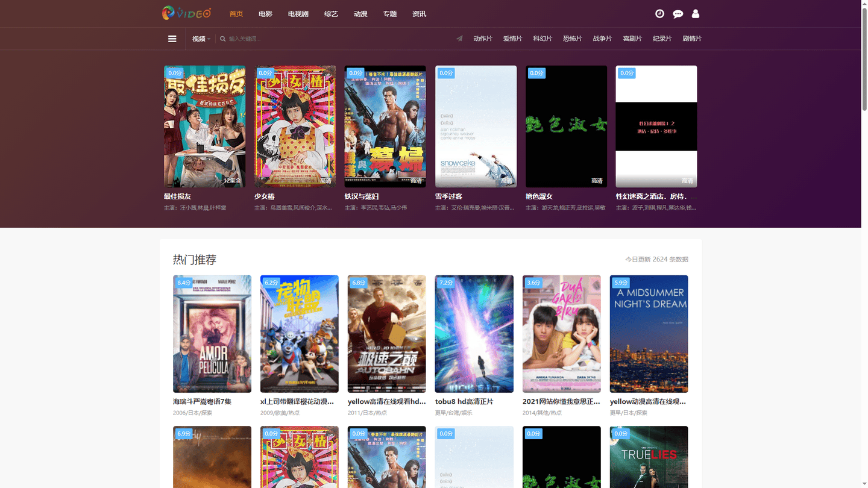Click the 2021网站你懂我意思正片 title
The height and width of the screenshot is (488, 868).
coord(562,402)
